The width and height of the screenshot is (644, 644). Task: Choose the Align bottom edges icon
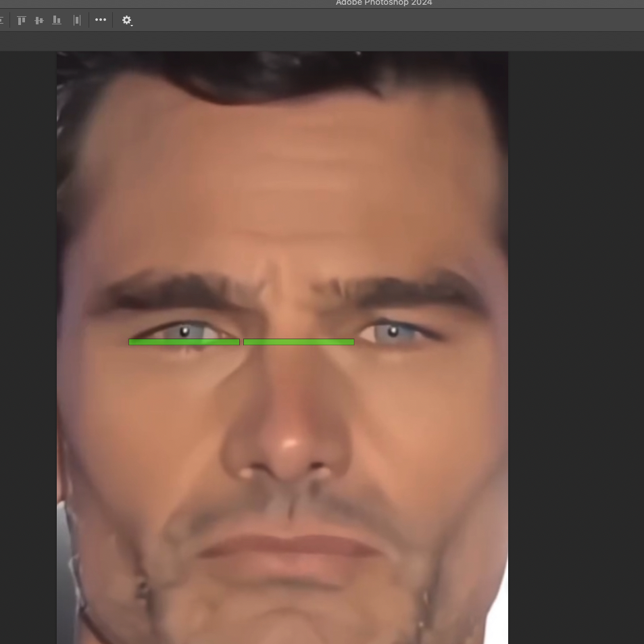tap(57, 20)
